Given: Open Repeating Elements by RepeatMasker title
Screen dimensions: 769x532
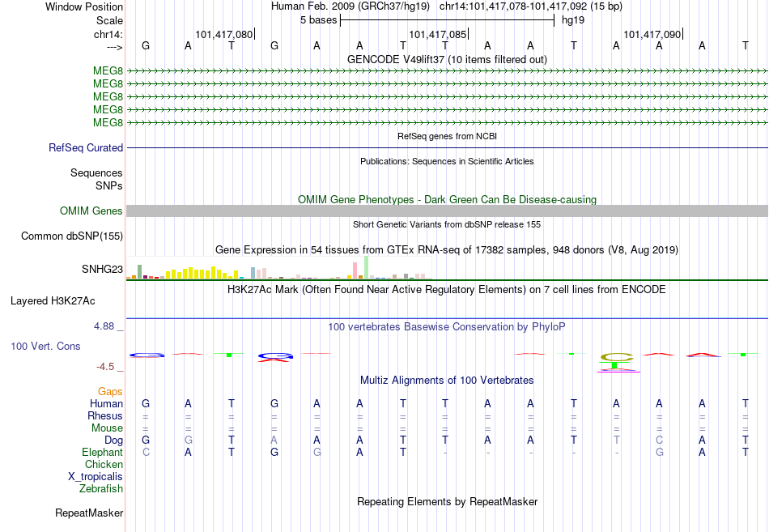Looking at the screenshot, I should [447, 502].
